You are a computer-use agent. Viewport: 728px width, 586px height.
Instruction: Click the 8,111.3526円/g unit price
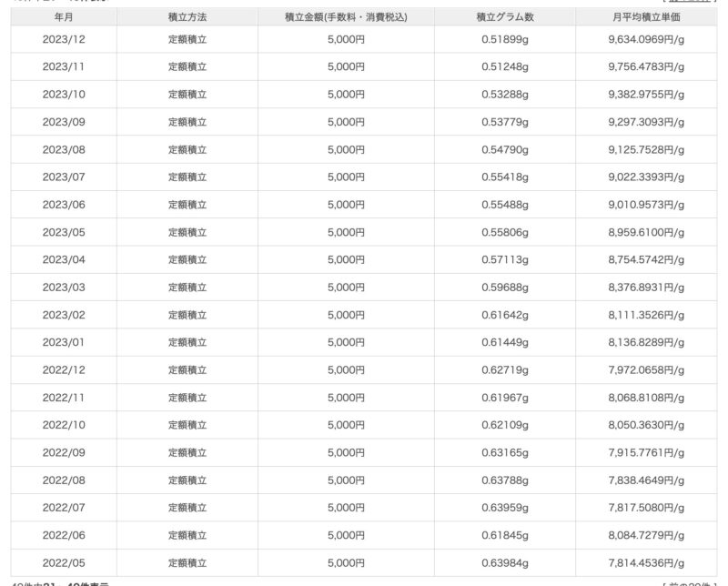point(646,315)
